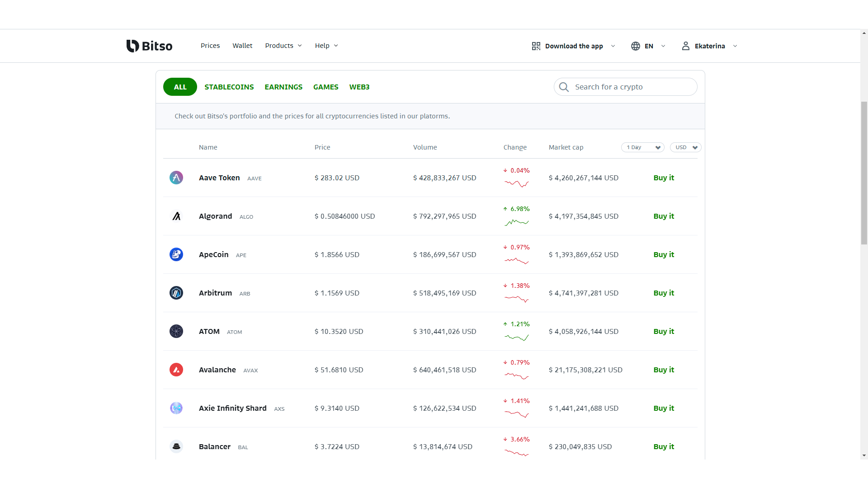This screenshot has width=868, height=488.
Task: Select the GAMES tab
Action: pyautogui.click(x=326, y=87)
